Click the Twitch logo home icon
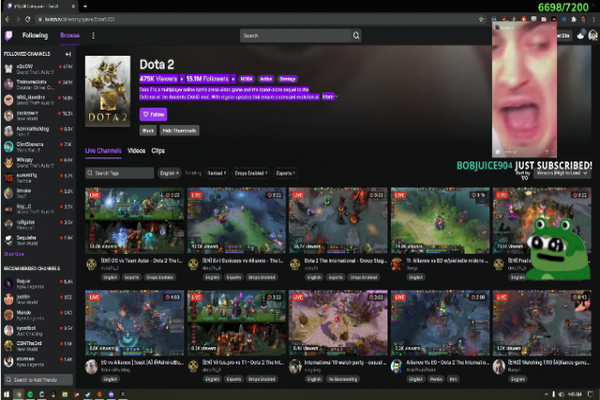The width and height of the screenshot is (600, 400). point(8,36)
